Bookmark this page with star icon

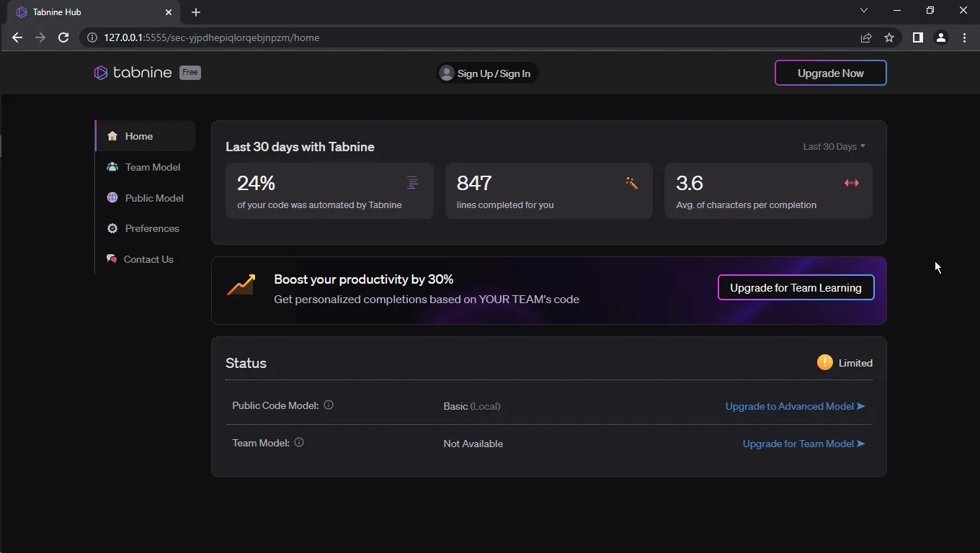[889, 37]
